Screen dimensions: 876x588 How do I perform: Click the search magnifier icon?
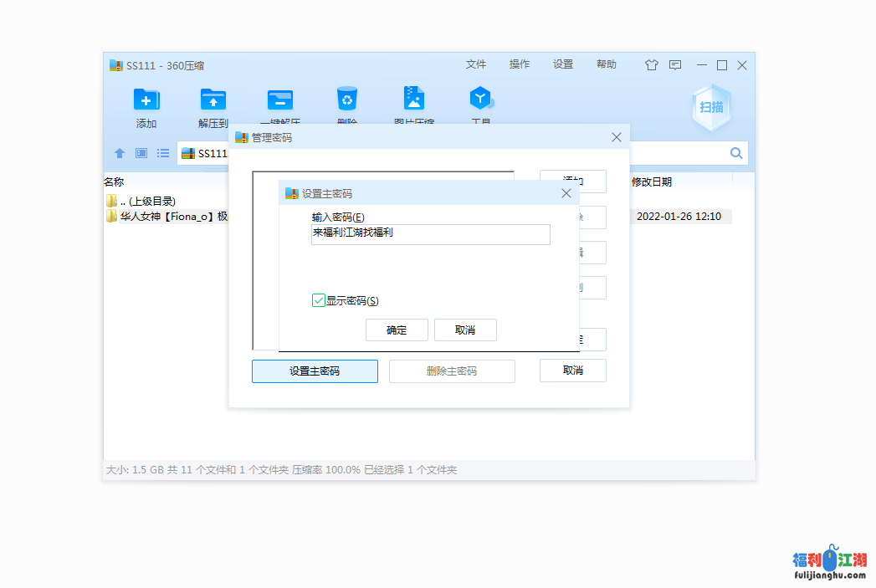point(736,153)
